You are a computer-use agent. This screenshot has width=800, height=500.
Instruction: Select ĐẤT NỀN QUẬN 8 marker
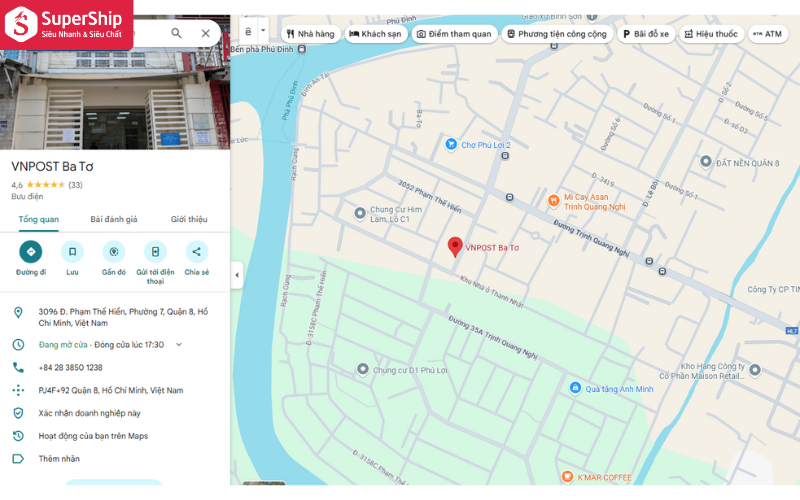pyautogui.click(x=706, y=162)
